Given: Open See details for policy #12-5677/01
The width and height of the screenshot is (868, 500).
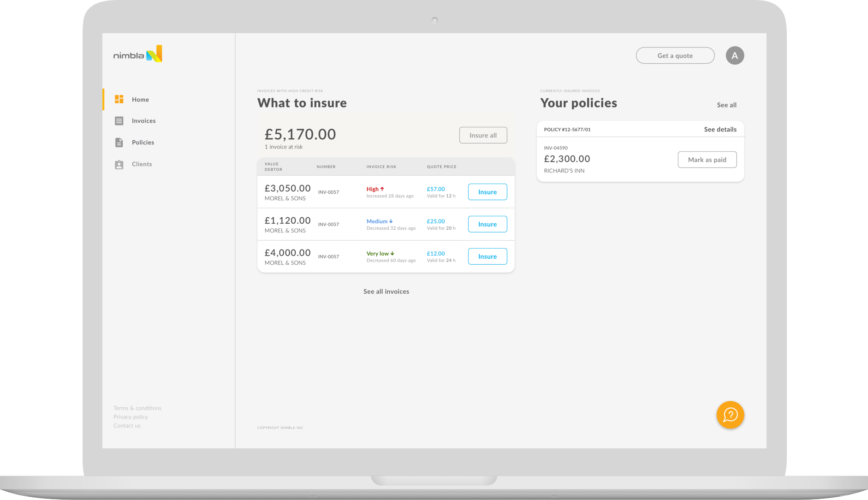Looking at the screenshot, I should coord(720,130).
